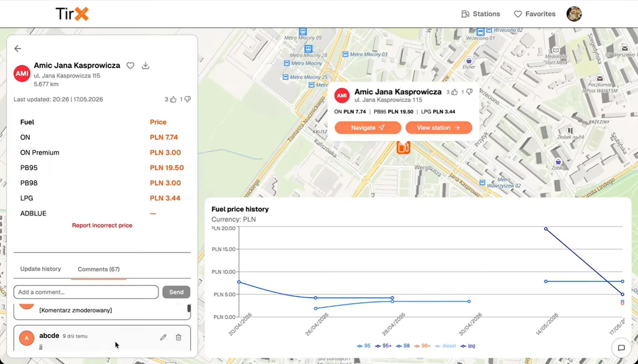Click View station button
The width and height of the screenshot is (638, 364).
coord(439,127)
